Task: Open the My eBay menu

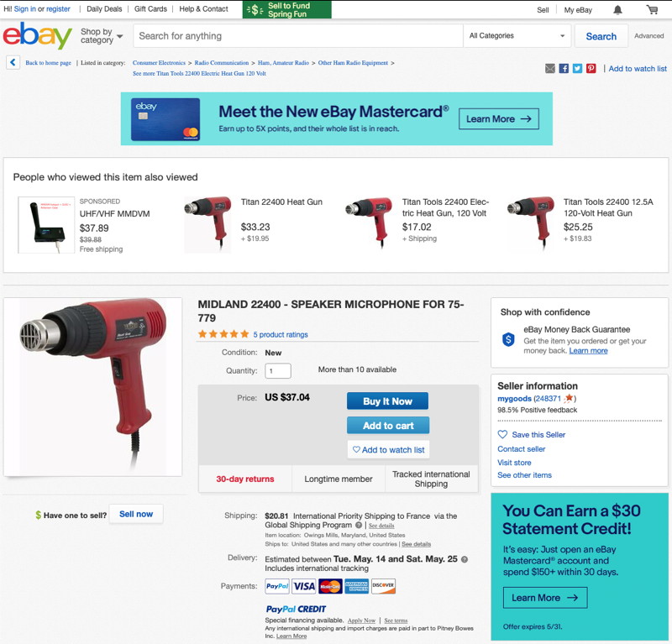Action: click(x=578, y=10)
